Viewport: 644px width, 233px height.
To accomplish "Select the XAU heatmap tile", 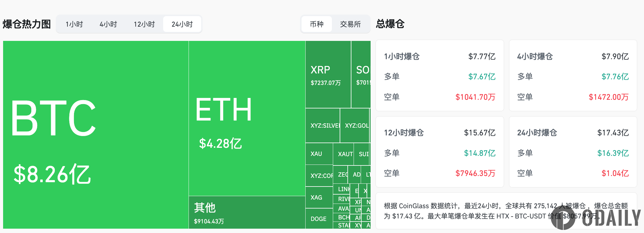I will tap(319, 154).
